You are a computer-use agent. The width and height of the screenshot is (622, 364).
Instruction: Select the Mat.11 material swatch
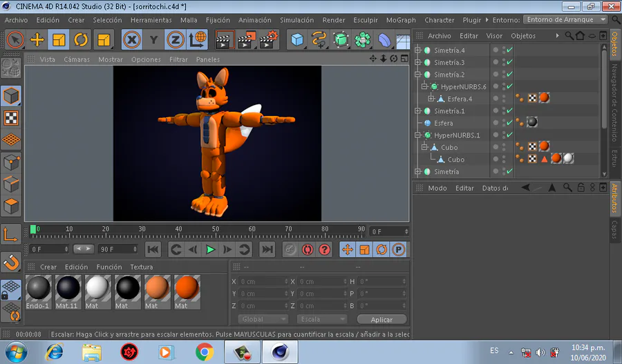(x=68, y=292)
